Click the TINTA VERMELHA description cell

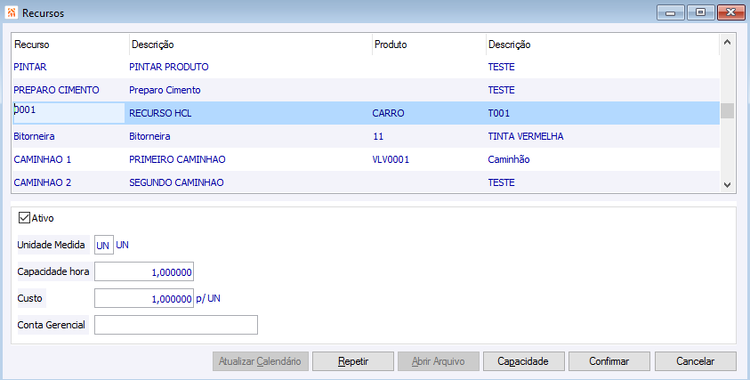[526, 136]
